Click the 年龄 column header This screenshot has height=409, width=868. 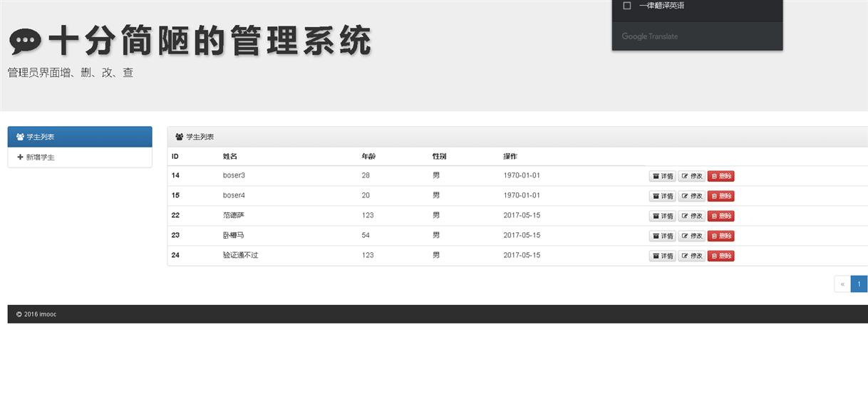tap(368, 156)
